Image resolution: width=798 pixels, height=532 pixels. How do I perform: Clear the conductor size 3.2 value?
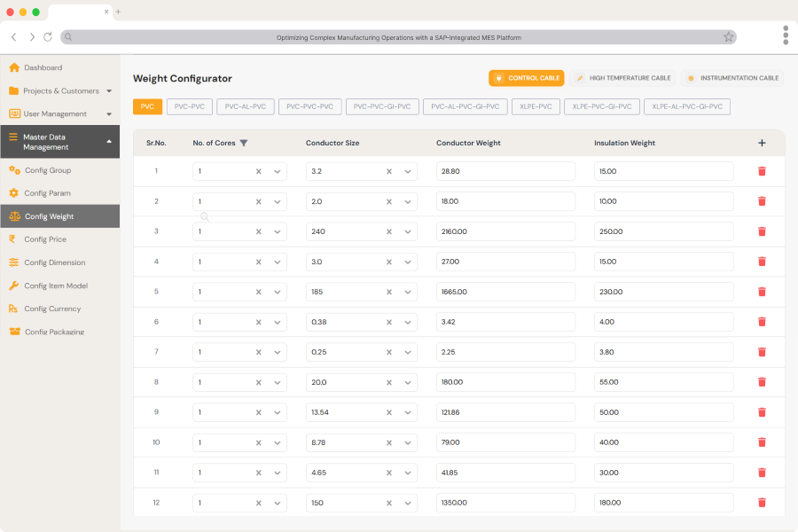(x=389, y=171)
